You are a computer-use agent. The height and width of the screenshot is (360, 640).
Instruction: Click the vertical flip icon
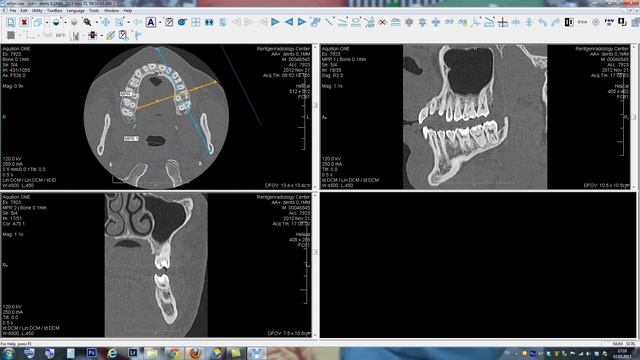[x=529, y=22]
